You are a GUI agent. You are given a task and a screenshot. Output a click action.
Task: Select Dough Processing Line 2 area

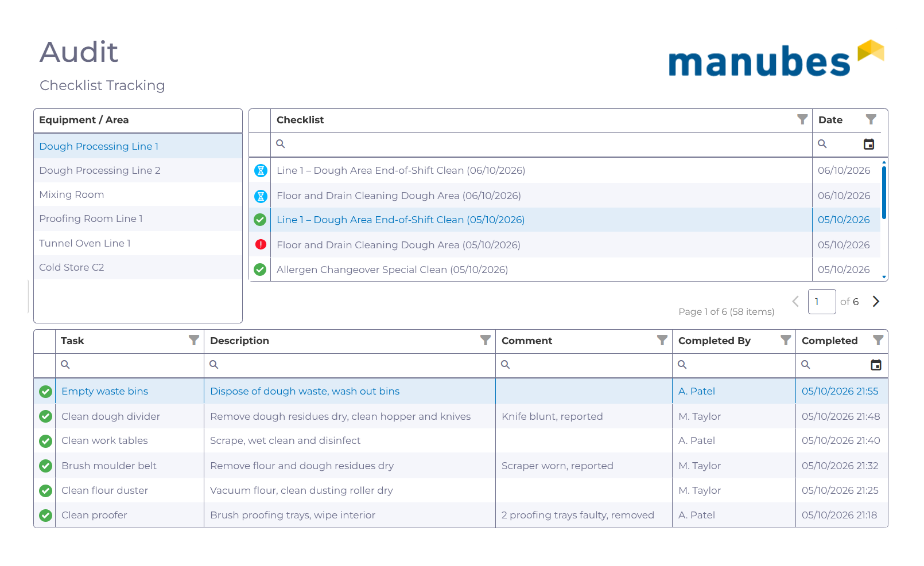[138, 170]
